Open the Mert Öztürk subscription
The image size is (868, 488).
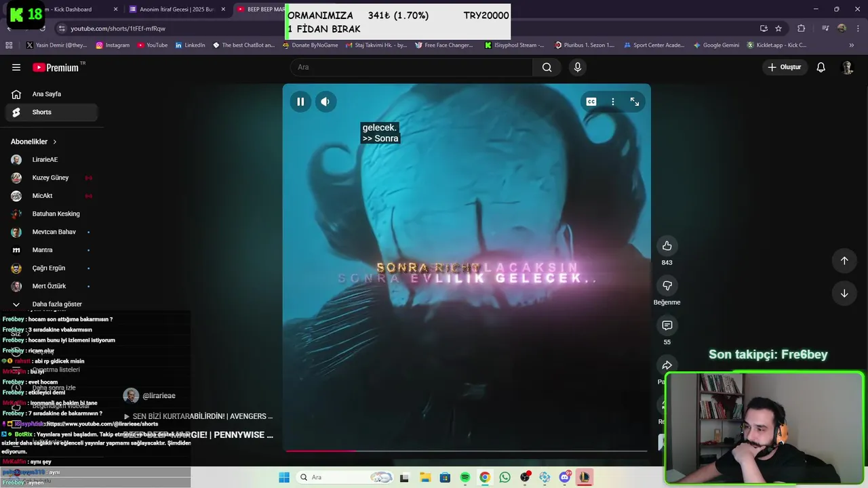[x=52, y=286]
